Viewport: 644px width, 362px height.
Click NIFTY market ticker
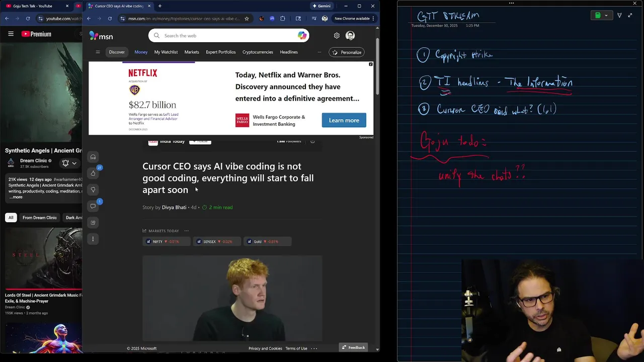click(166, 241)
